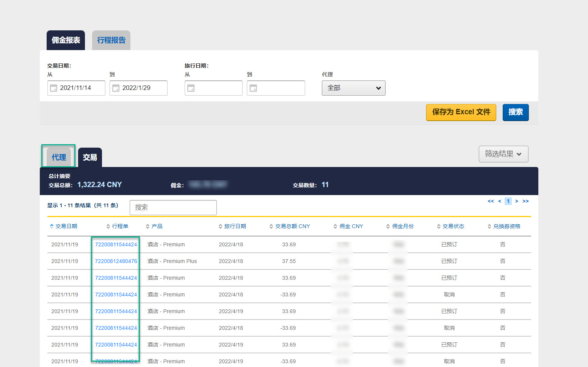Open the 筛选结果 filter dropdown
This screenshot has height=367, width=588.
(503, 154)
